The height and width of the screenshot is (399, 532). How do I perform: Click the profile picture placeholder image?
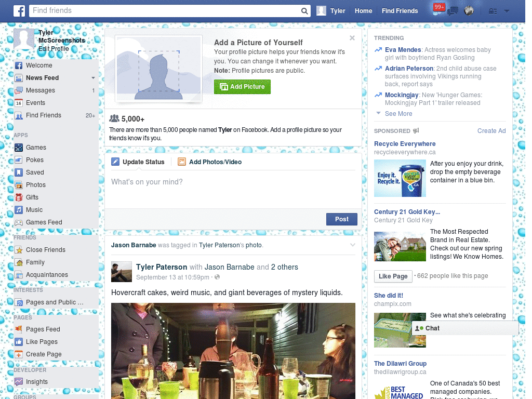(159, 69)
